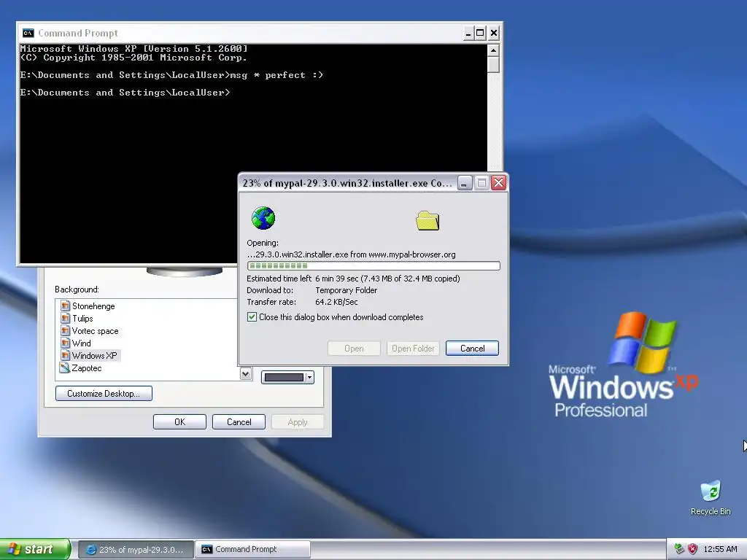The height and width of the screenshot is (560, 747).
Task: Click the Command Prompt scroll-up arrow
Action: click(494, 50)
